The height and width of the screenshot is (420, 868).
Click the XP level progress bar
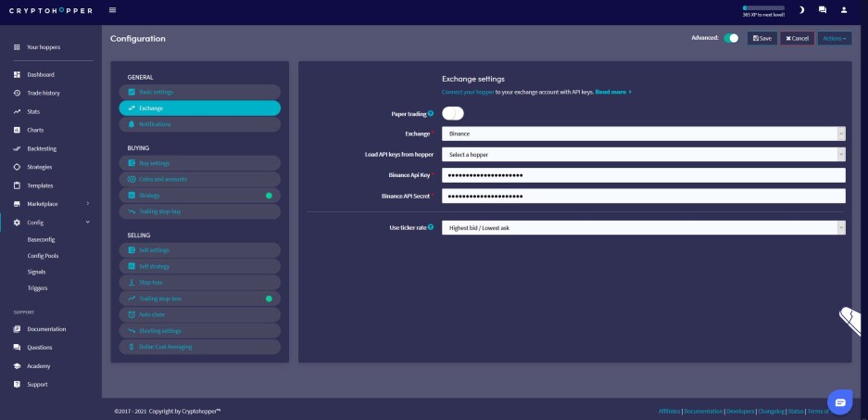tap(763, 8)
